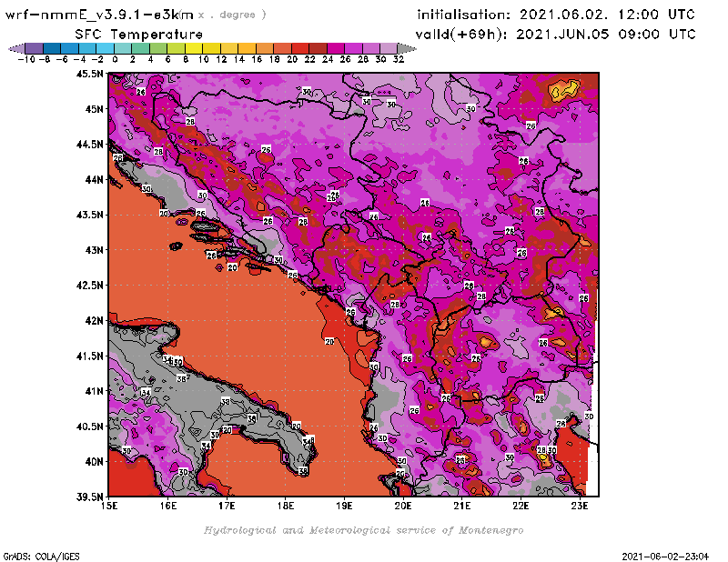Click the 21E longitude axis label
This screenshot has height=562, width=728.
coord(462,506)
